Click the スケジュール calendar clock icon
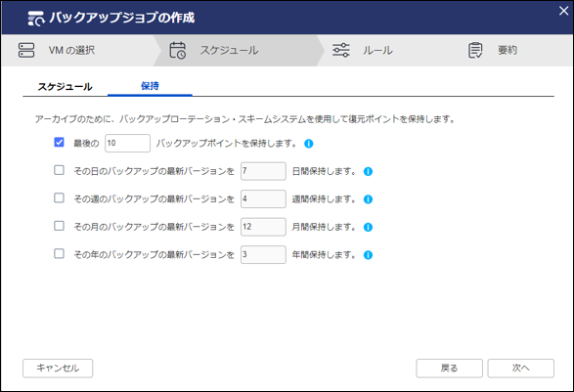The height and width of the screenshot is (392, 574). [x=178, y=50]
